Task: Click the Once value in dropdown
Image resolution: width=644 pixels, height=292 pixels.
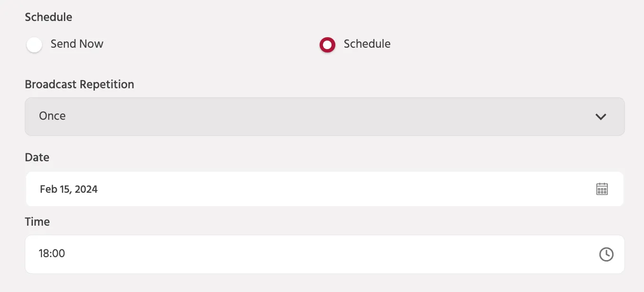Action: tap(52, 116)
